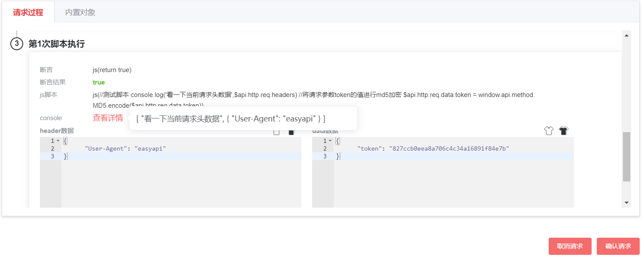Click the 断言 label
This screenshot has height=257, width=644.
46,70
